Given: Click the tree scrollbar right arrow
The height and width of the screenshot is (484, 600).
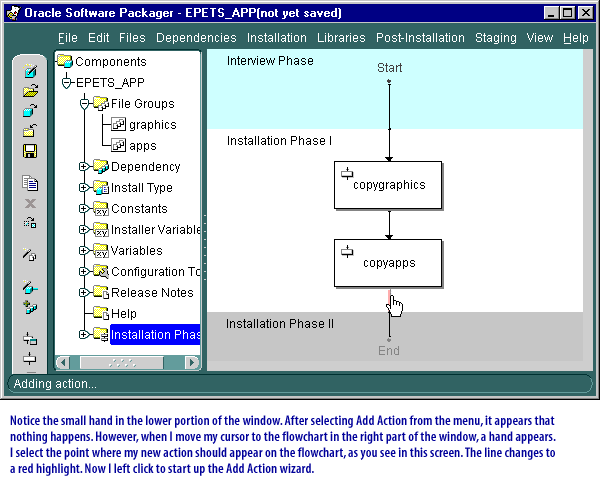Looking at the screenshot, I should [191, 362].
